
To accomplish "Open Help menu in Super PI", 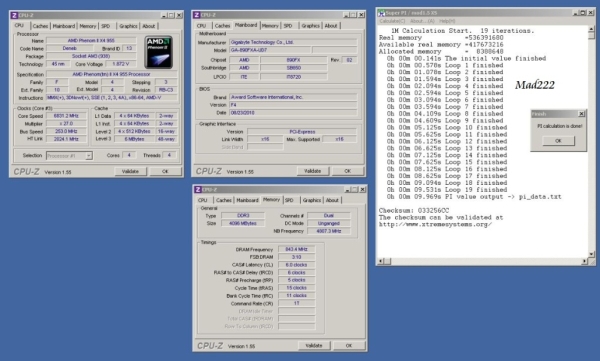I will pyautogui.click(x=447, y=21).
